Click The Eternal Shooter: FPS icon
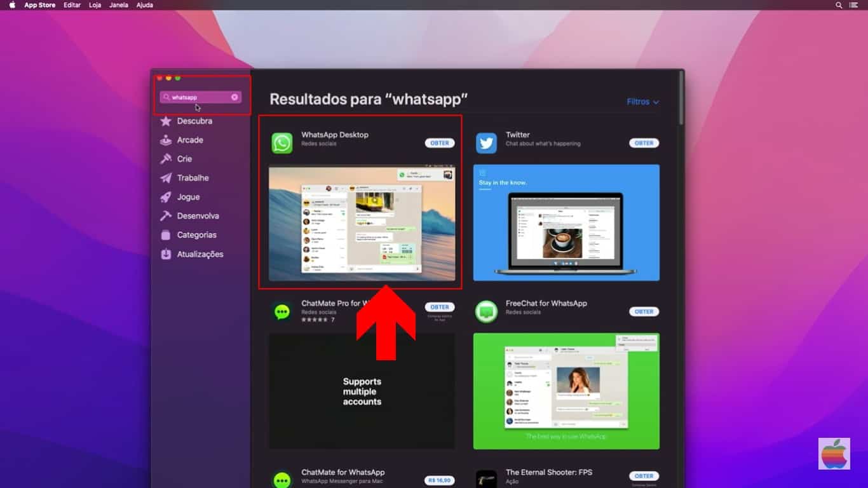868x488 pixels. pos(487,480)
